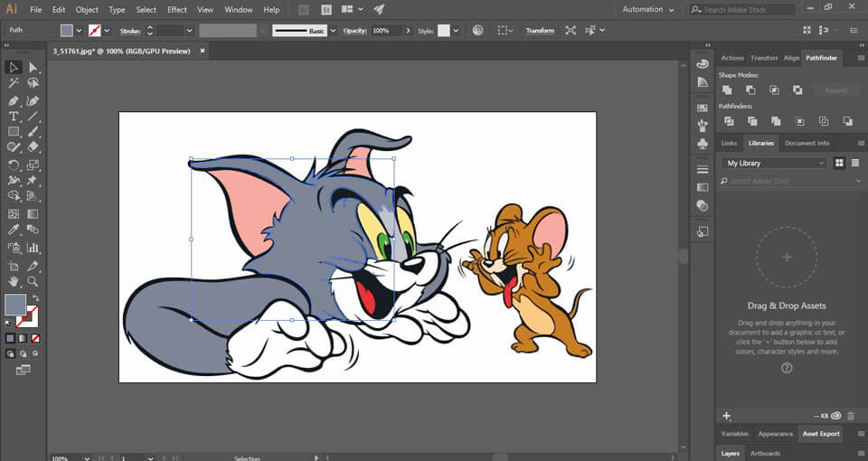Select the Type tool
Viewport: 868px width, 461px height.
click(14, 117)
